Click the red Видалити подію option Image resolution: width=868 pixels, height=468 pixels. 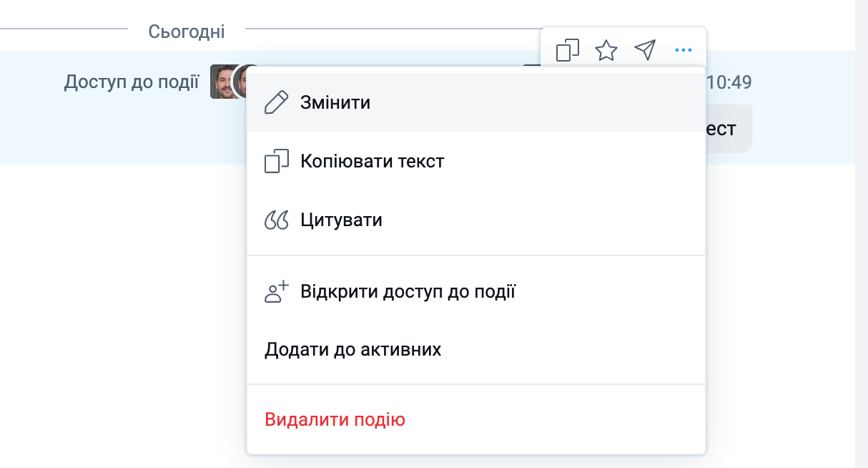tap(335, 419)
